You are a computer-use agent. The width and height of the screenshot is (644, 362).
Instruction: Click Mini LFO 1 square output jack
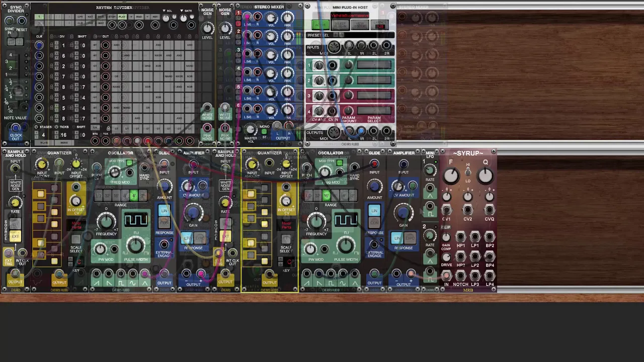click(x=430, y=206)
